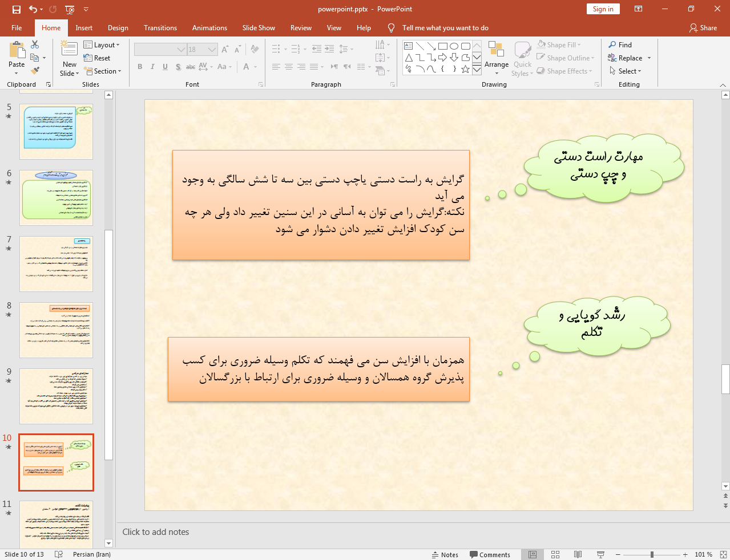This screenshot has height=560, width=730.
Task: Open Quick Styles gallery
Action: click(x=522, y=59)
